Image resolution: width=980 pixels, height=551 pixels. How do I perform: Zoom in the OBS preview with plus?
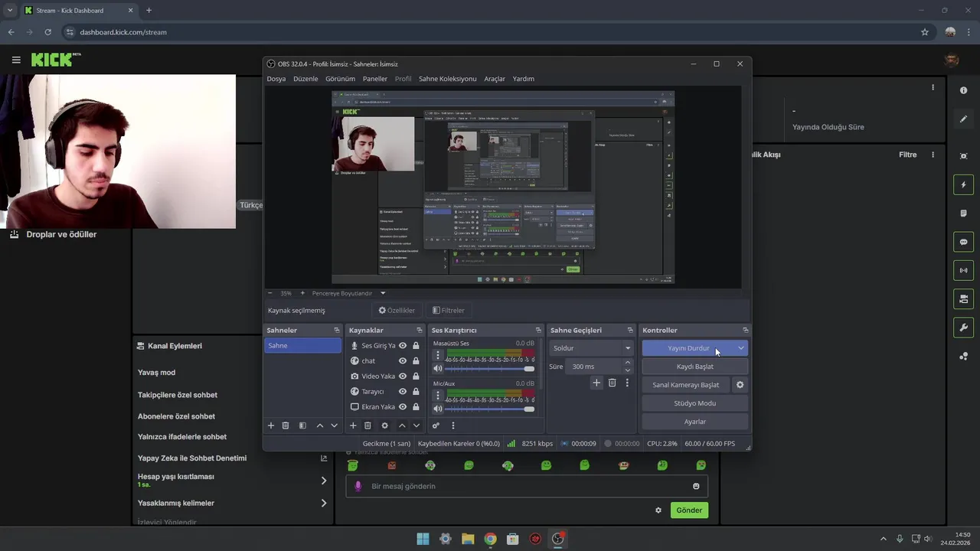coord(302,293)
